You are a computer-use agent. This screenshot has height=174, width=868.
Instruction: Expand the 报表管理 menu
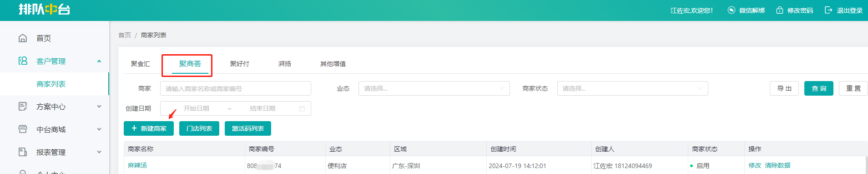click(99, 152)
